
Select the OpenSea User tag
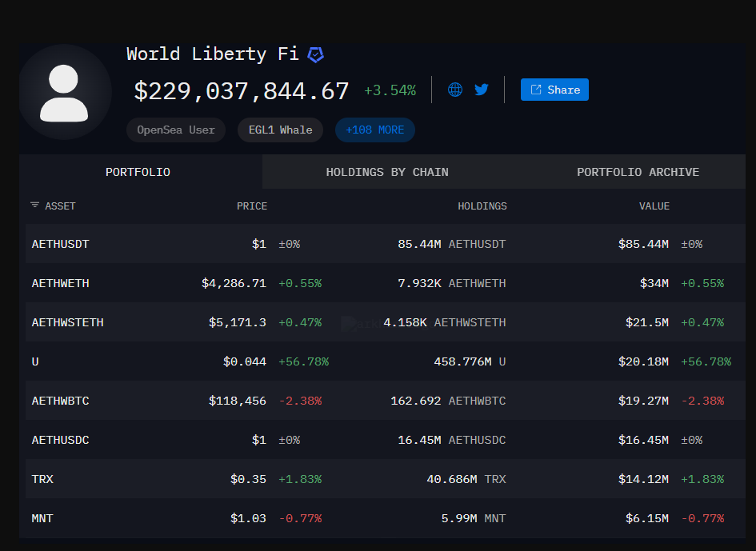(176, 130)
